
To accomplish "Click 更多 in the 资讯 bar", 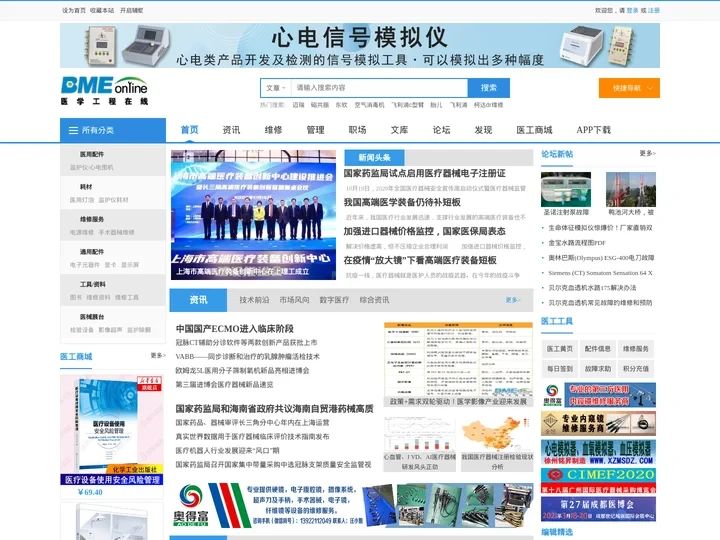I will coord(513,300).
